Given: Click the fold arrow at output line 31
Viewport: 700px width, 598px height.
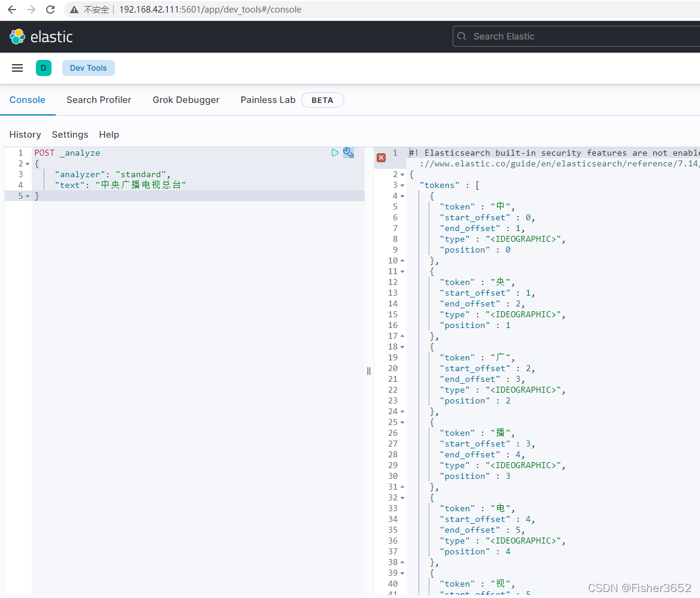Looking at the screenshot, I should [402, 487].
